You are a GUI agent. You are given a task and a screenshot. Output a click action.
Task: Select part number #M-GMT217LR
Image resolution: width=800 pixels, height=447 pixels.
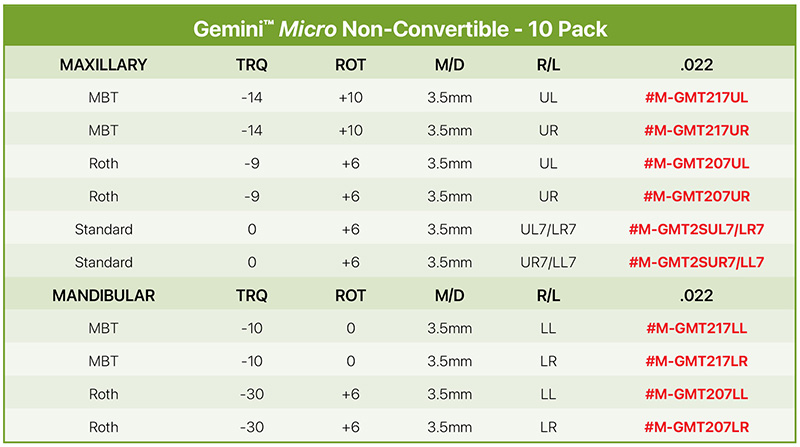coord(696,361)
